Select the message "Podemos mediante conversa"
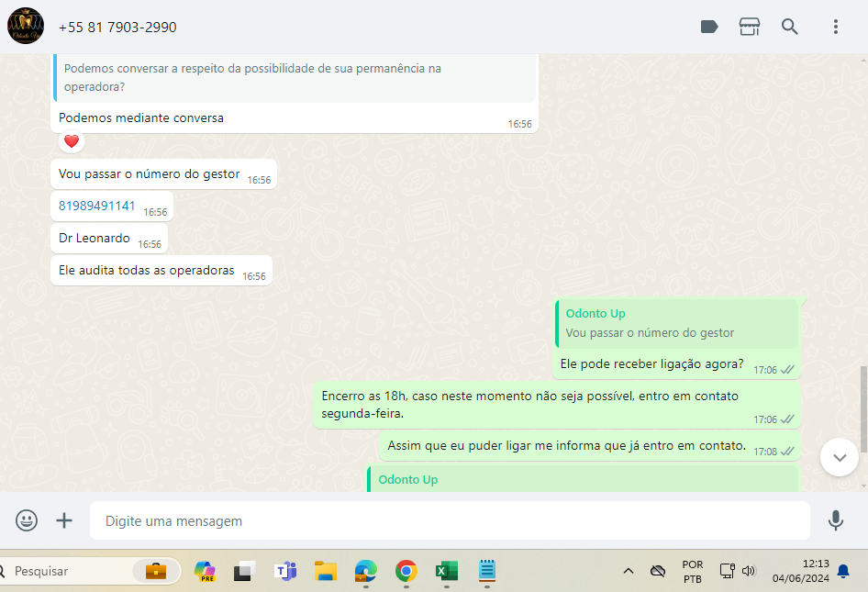This screenshot has height=592, width=868. pos(141,118)
